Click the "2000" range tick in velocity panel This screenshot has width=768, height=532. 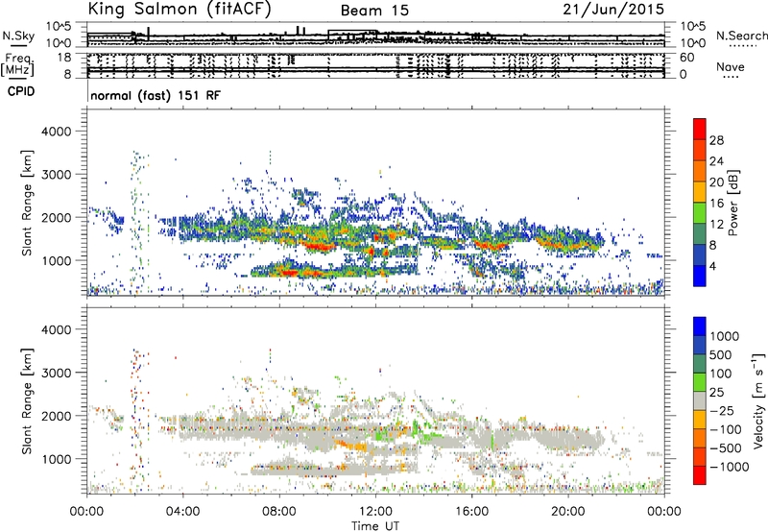point(57,416)
